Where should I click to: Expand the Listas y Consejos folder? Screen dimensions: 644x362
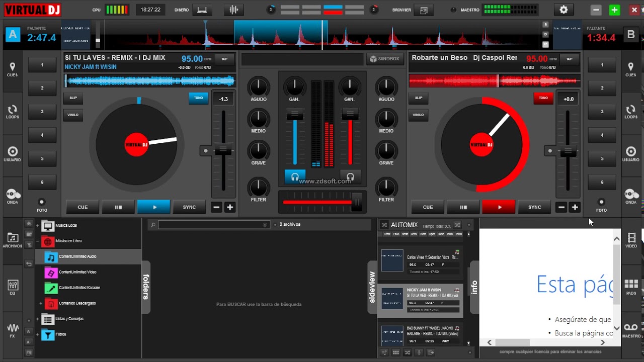[x=37, y=319]
